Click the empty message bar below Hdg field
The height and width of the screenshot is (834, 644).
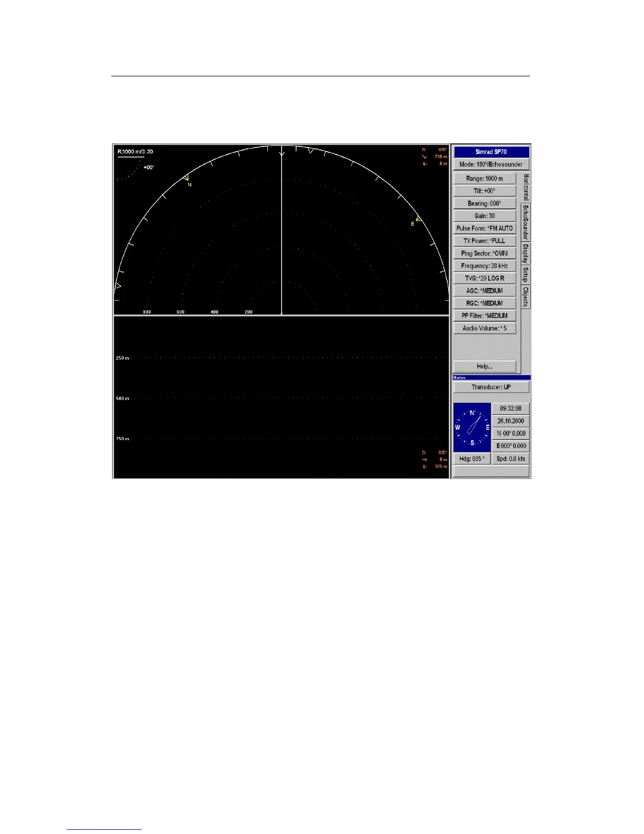(x=491, y=471)
